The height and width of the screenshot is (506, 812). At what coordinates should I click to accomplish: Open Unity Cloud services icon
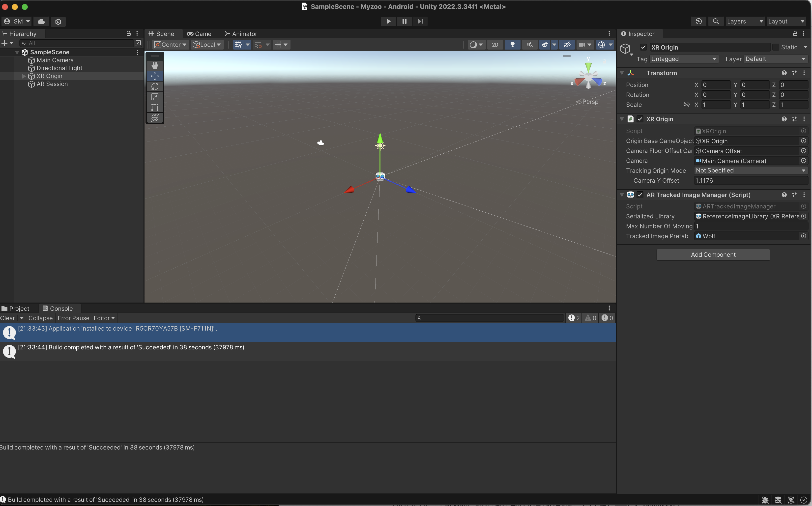pyautogui.click(x=41, y=21)
